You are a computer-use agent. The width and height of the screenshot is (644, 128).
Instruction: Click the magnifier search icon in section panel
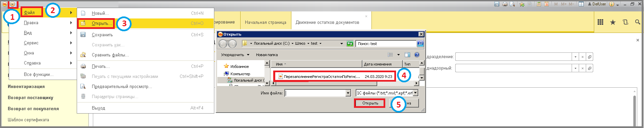pyautogui.click(x=637, y=22)
